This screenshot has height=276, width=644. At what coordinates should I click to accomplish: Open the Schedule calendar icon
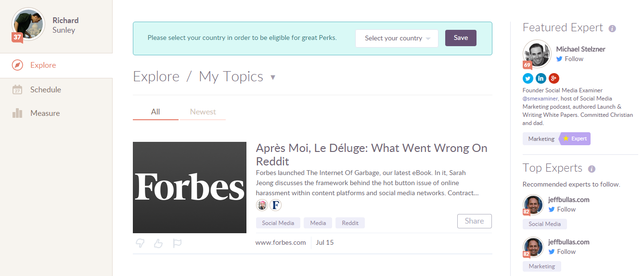click(17, 89)
